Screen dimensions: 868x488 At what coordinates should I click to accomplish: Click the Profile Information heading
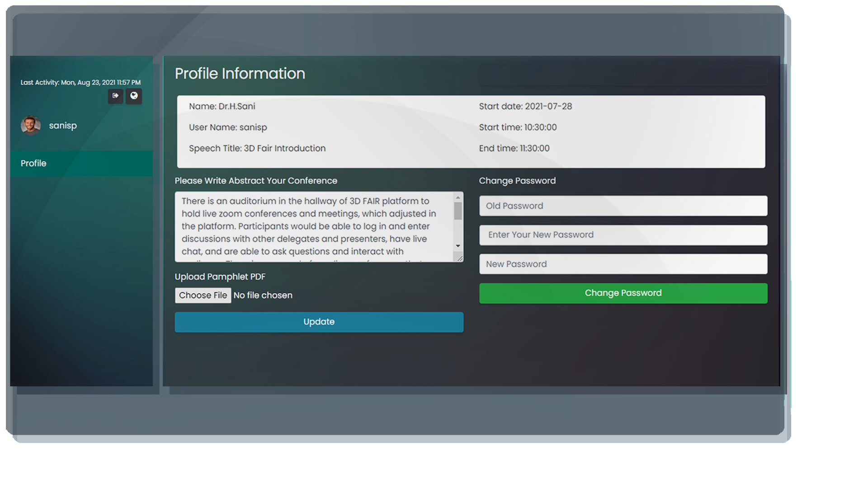click(x=240, y=74)
